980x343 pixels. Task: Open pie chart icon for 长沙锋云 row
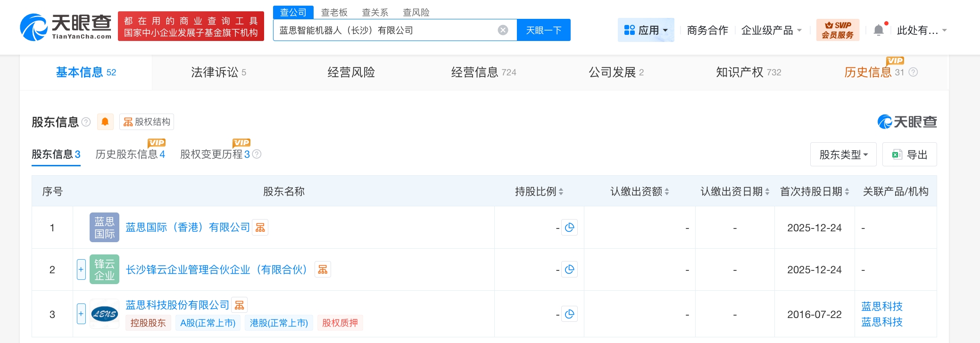(569, 269)
